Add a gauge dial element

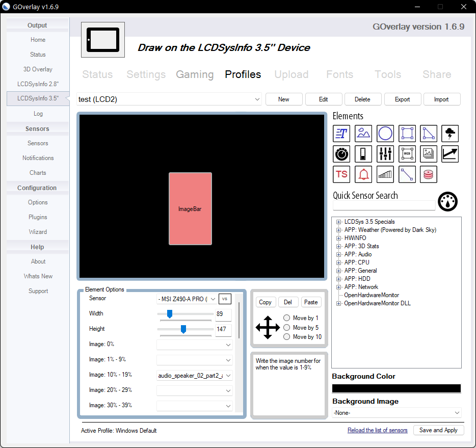341,154
